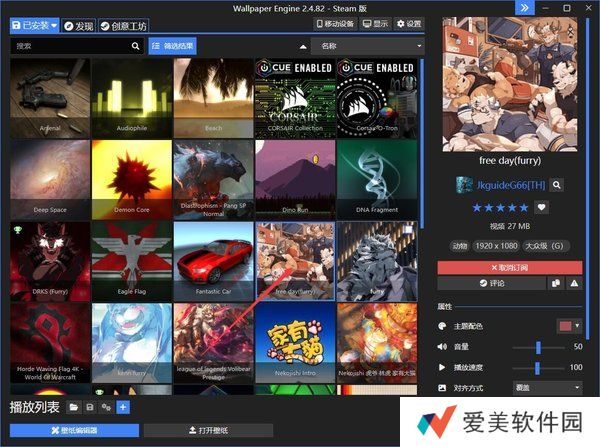Select the Audiophile wallpaper
600x447 pixels.
point(132,98)
